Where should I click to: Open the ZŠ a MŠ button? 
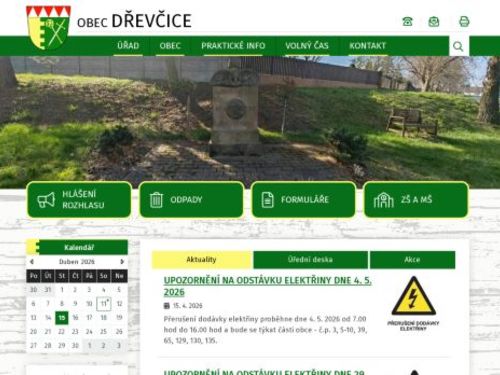tap(416, 200)
